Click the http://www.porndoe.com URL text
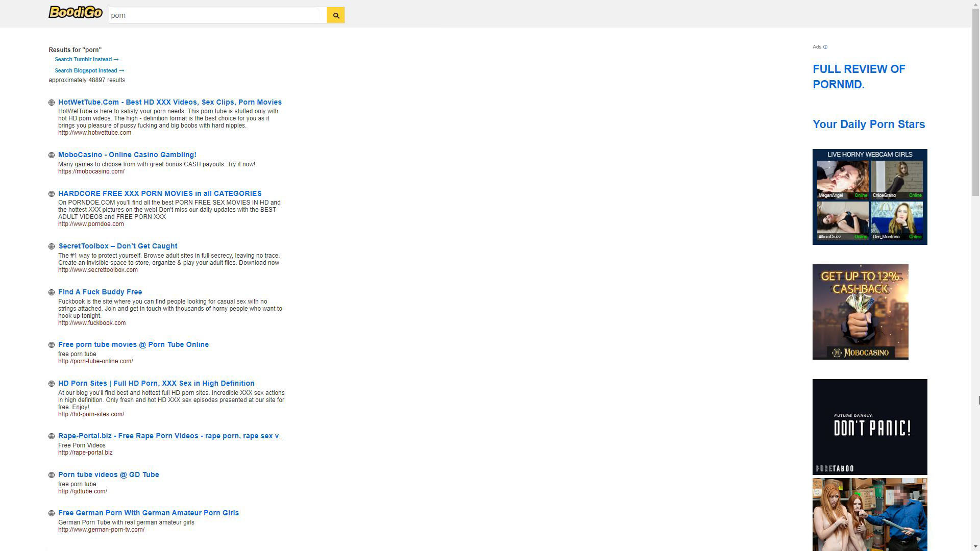 click(91, 224)
